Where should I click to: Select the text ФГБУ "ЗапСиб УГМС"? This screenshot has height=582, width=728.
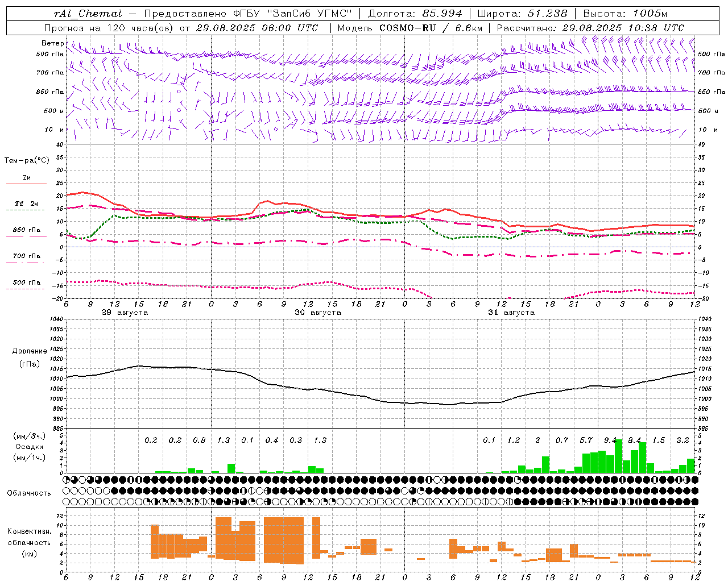[292, 14]
